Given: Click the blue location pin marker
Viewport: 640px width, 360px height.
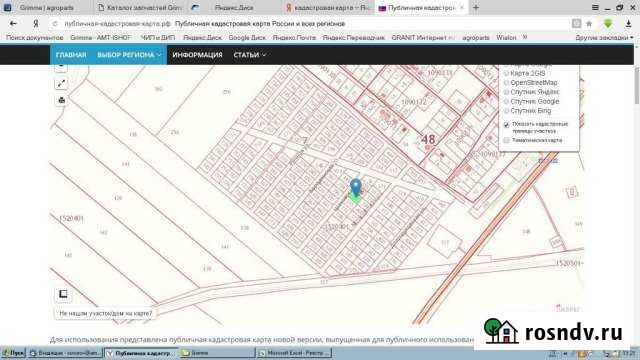Looking at the screenshot, I should 356,187.
